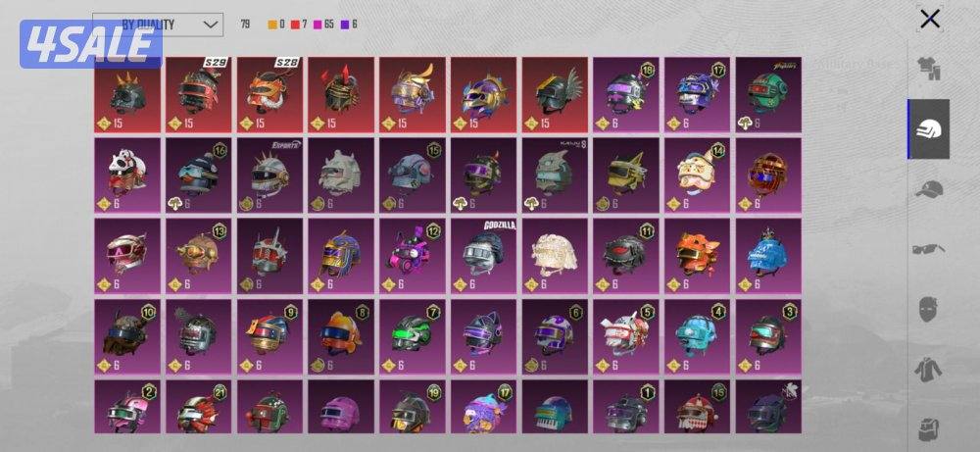The image size is (980, 452).
Task: Open the glasses category icon
Action: tap(929, 249)
